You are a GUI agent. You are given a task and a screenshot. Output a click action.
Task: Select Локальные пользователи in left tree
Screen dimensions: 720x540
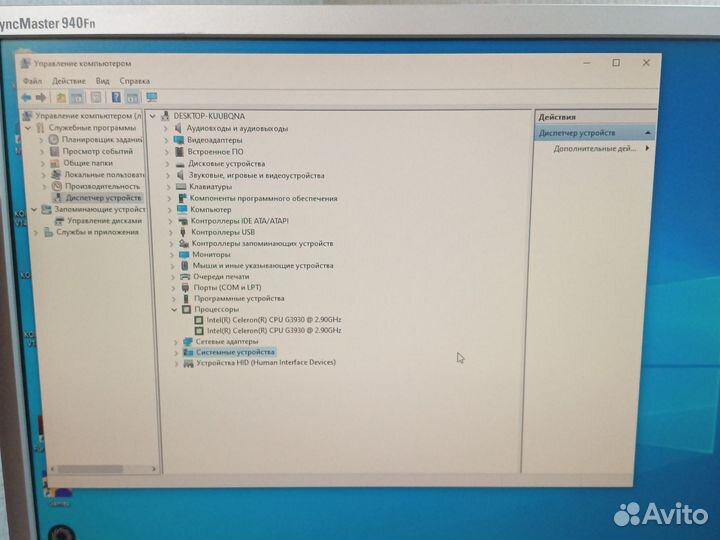(104, 174)
